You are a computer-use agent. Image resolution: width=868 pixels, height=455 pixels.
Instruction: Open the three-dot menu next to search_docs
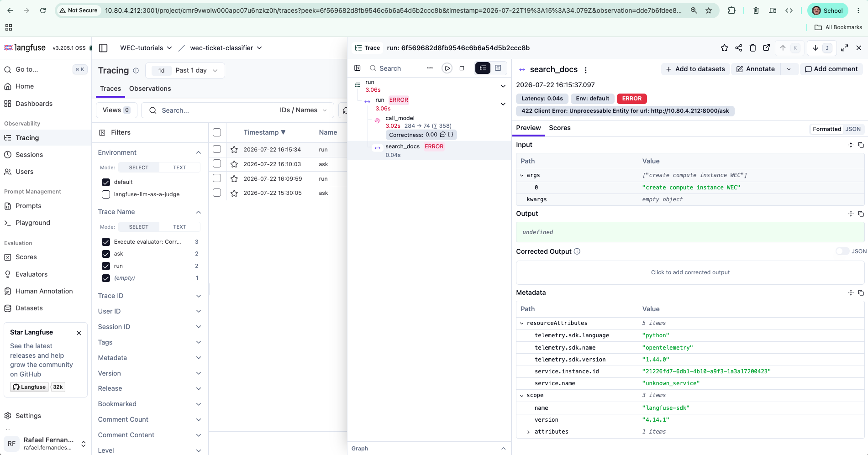[585, 70]
